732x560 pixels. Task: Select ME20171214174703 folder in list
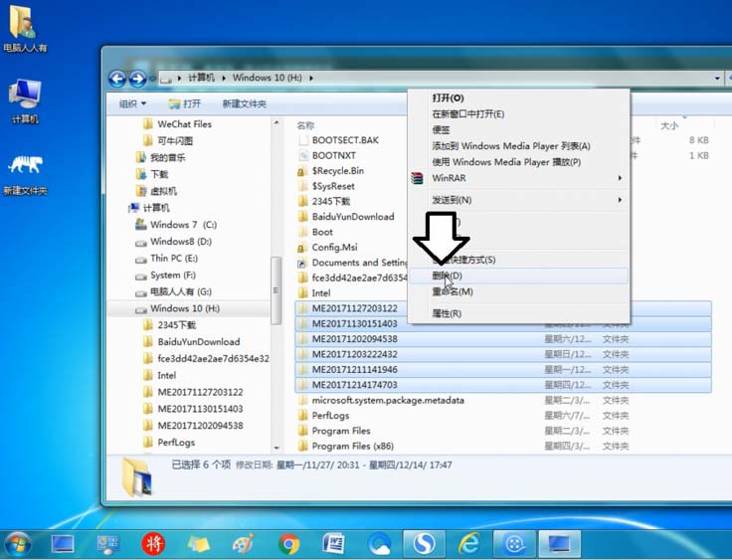click(503, 385)
